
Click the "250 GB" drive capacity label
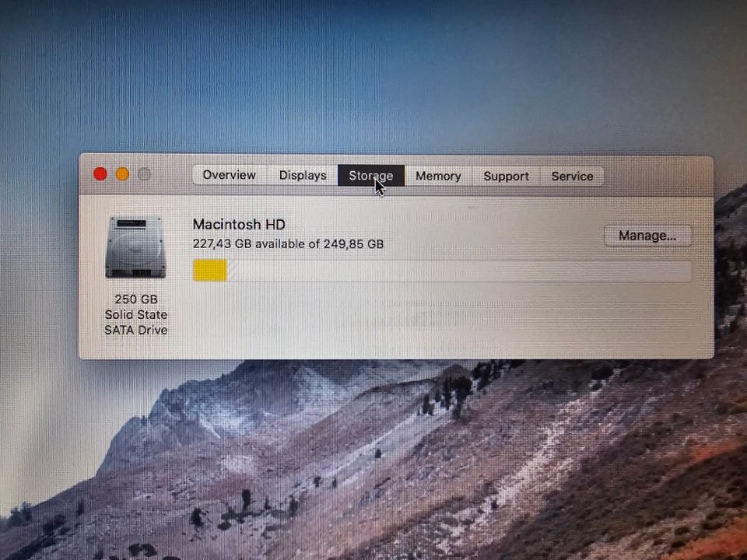click(135, 299)
